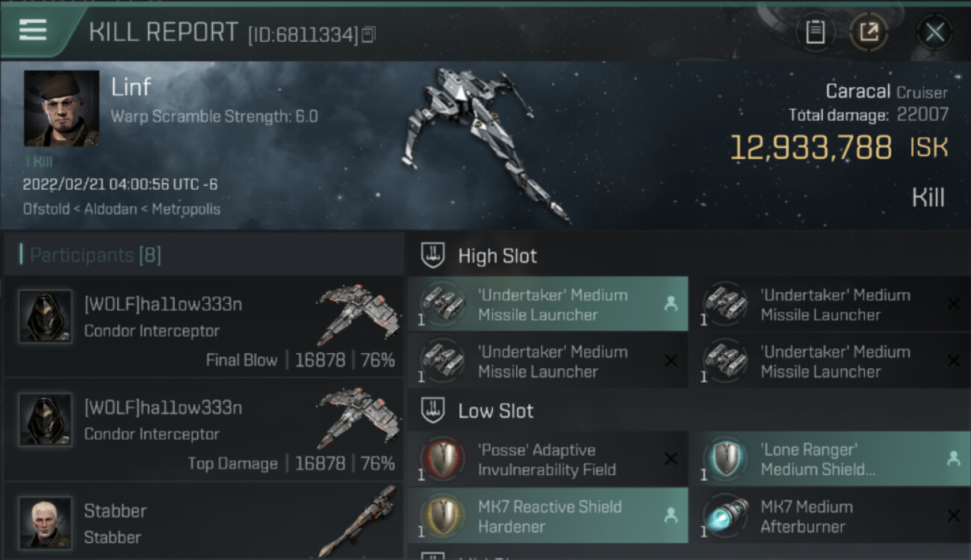Open hallow333n's Top Damage participant entry

point(203,429)
